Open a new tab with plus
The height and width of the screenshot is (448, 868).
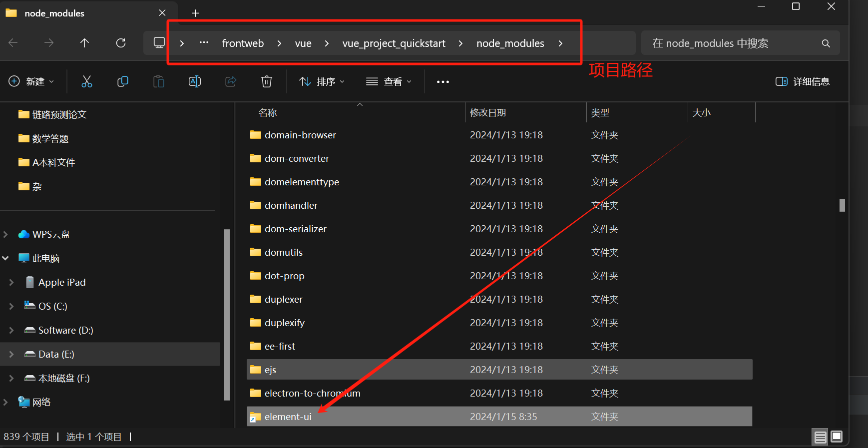(x=195, y=13)
